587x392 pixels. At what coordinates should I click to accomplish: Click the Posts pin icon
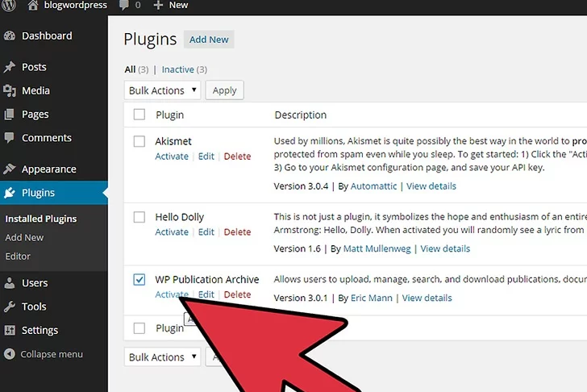pos(10,68)
